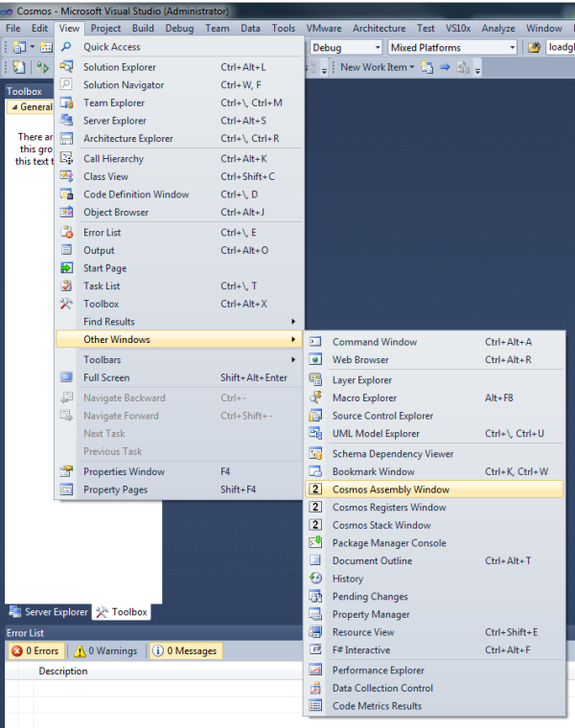The height and width of the screenshot is (728, 575).
Task: Click the Properties Window icon
Action: pyautogui.click(x=66, y=471)
